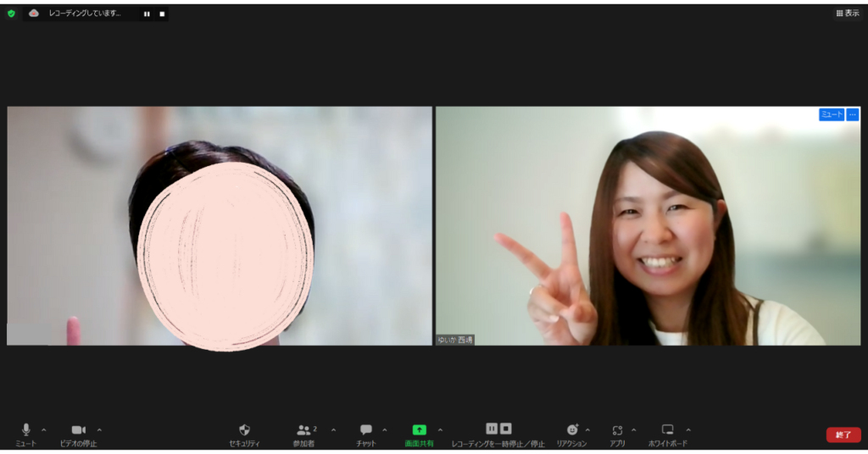This screenshot has width=868, height=454.
Task: Pause recording in the bottom toolbar
Action: point(491,429)
